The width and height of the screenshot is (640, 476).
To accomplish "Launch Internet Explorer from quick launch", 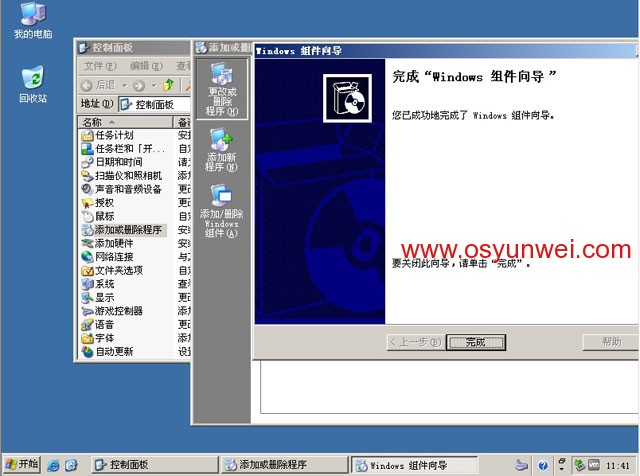I will [x=53, y=465].
